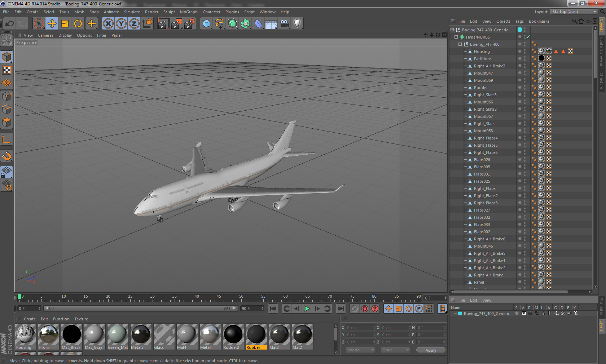Open the Simulate menu

[132, 12]
